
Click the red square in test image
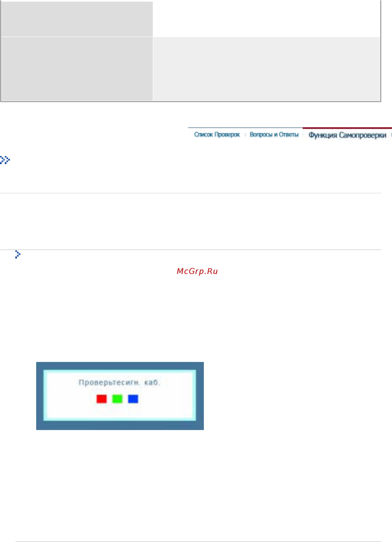pos(102,399)
